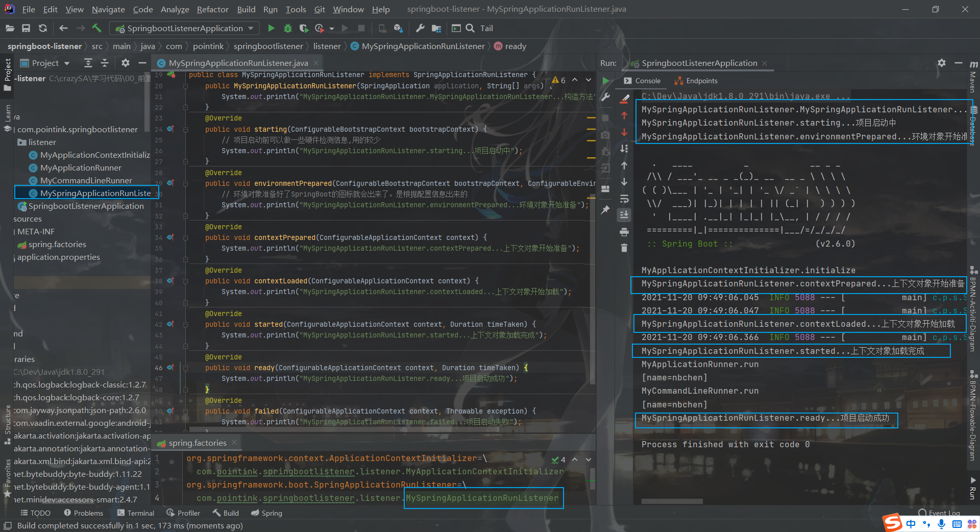Go to next highlighted warning arrow
Viewport: 980px width, 532px height.
[x=589, y=80]
